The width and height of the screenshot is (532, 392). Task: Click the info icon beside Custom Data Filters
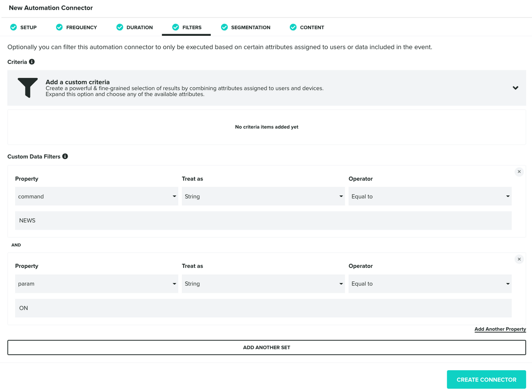pyautogui.click(x=65, y=156)
